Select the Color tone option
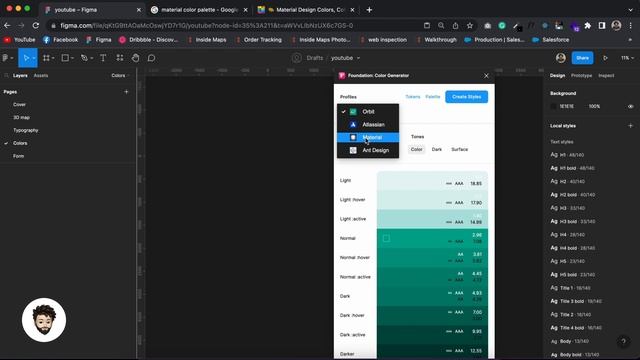The width and height of the screenshot is (640, 360). coord(416,149)
